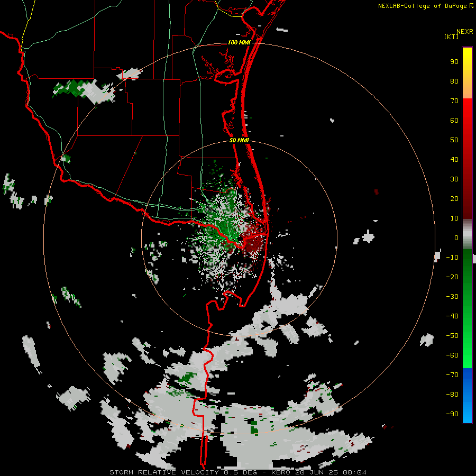Click the storm relative velocity caption at bottom

point(237,472)
